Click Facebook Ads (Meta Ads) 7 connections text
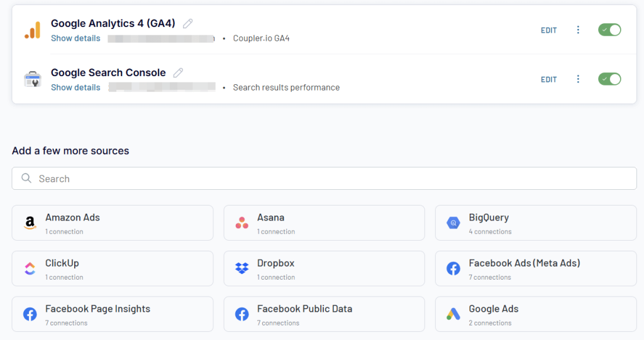Viewport: 644px width, 340px height. (x=489, y=278)
